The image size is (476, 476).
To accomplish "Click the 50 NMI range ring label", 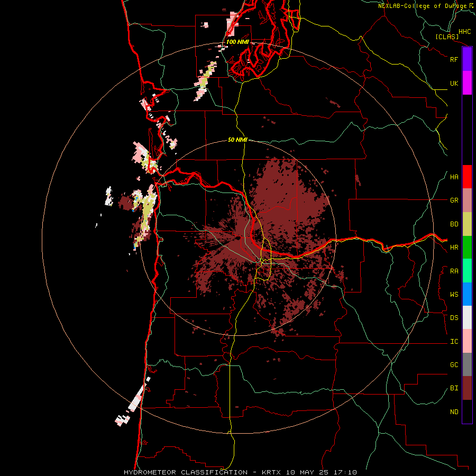I will [237, 140].
